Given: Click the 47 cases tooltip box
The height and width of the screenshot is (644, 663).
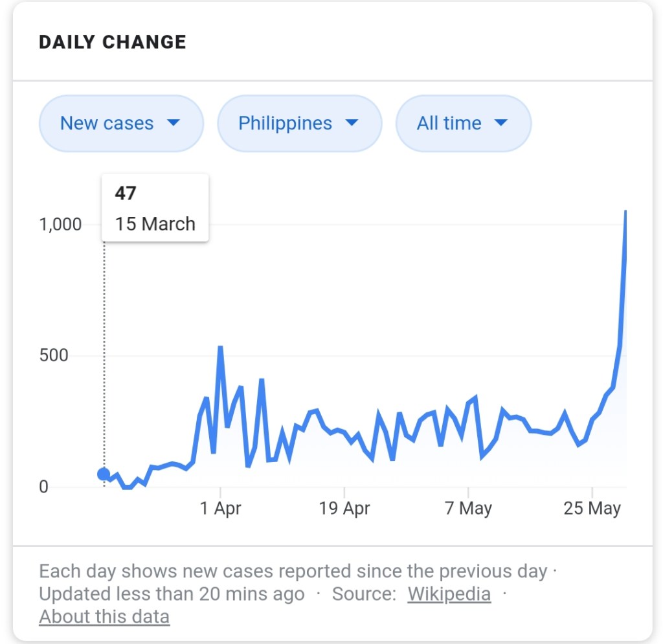Looking at the screenshot, I should (x=155, y=208).
